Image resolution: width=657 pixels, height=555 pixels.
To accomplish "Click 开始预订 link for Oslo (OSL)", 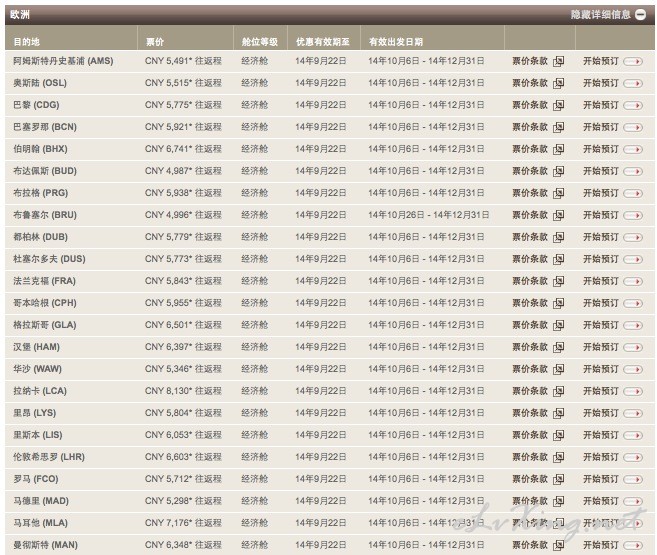I will [600, 83].
